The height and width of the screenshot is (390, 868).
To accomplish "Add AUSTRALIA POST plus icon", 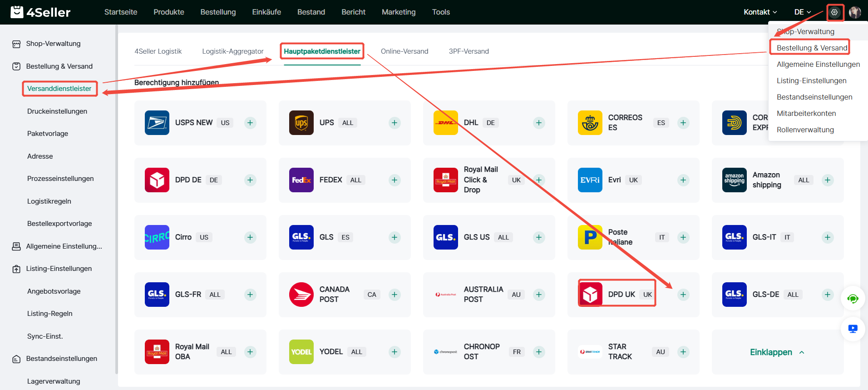I will click(539, 295).
